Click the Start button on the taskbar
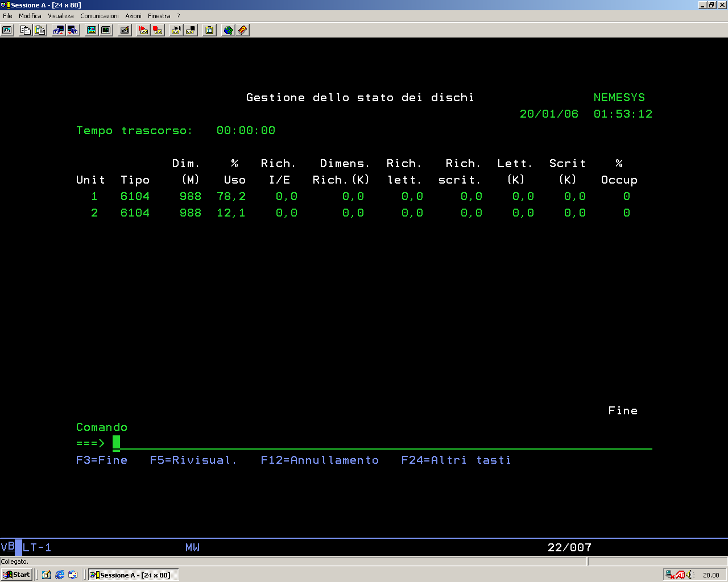The width and height of the screenshot is (728, 582). [x=16, y=575]
